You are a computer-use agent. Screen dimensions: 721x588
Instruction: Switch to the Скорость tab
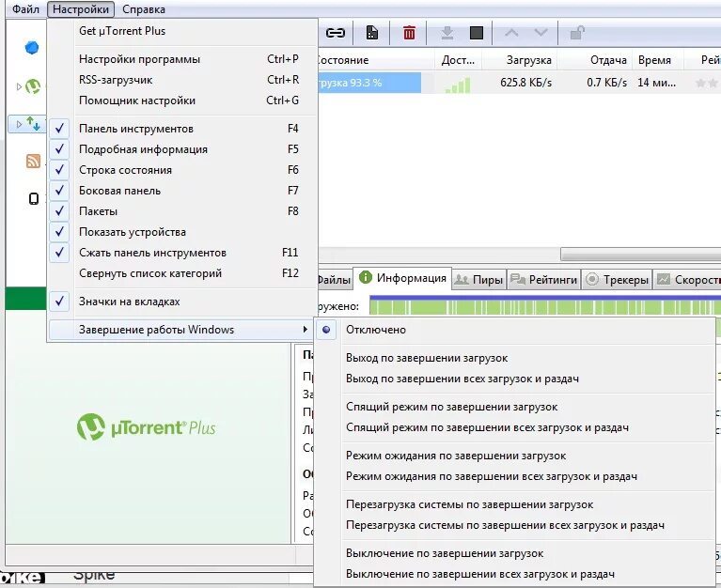687,279
